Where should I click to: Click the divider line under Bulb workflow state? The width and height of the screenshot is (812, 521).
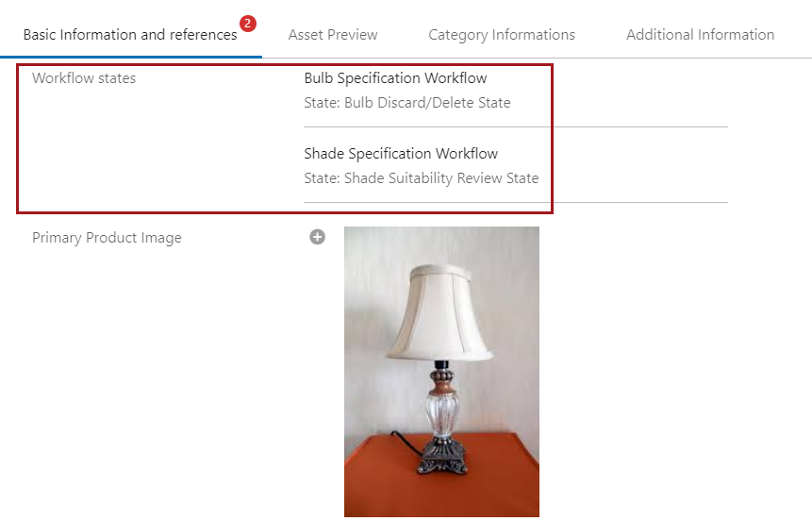coord(516,127)
